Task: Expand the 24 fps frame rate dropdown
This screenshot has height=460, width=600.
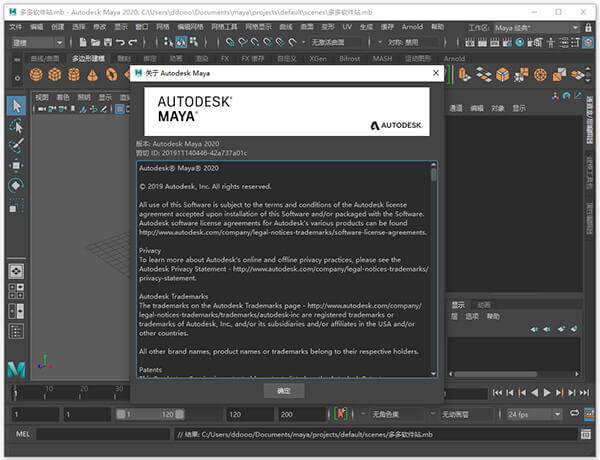Action: (534, 414)
